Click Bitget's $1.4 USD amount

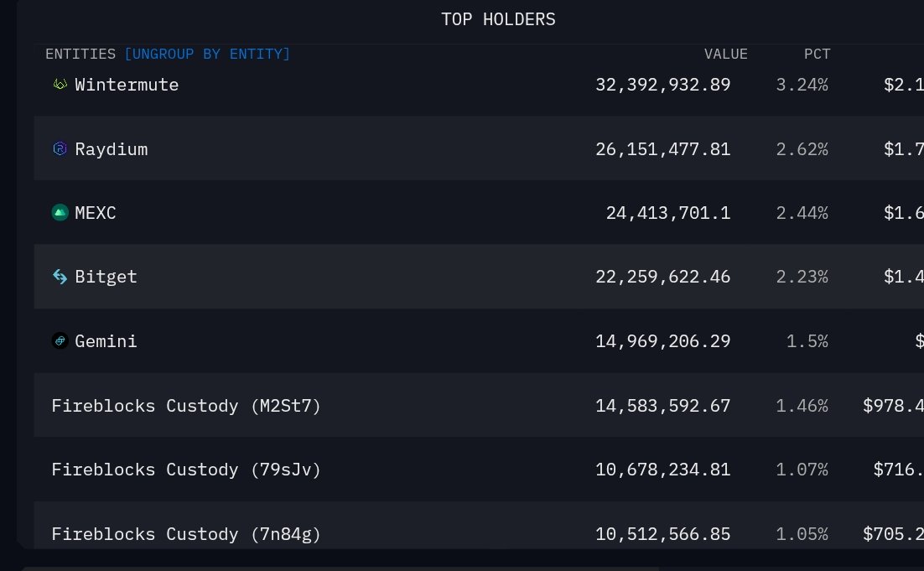(904, 277)
